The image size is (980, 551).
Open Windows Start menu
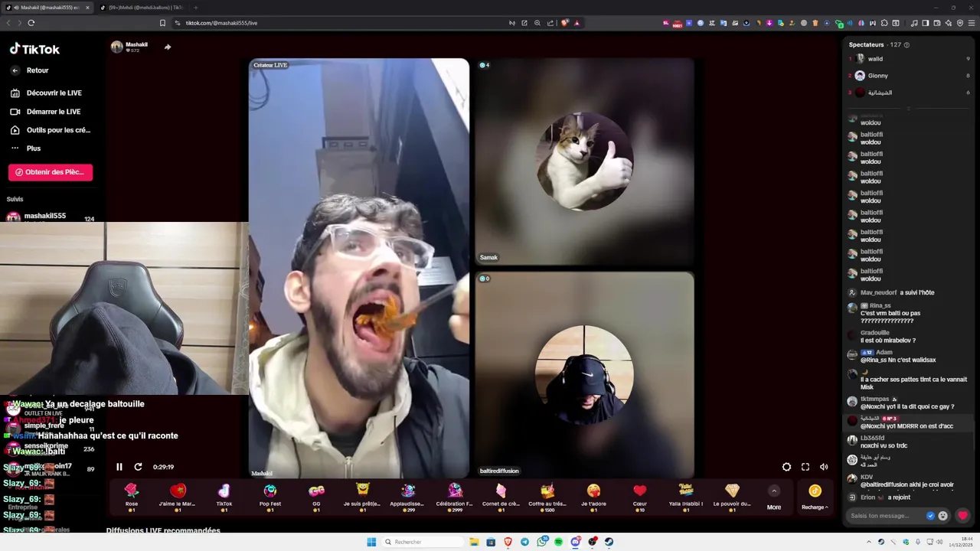pos(371,542)
